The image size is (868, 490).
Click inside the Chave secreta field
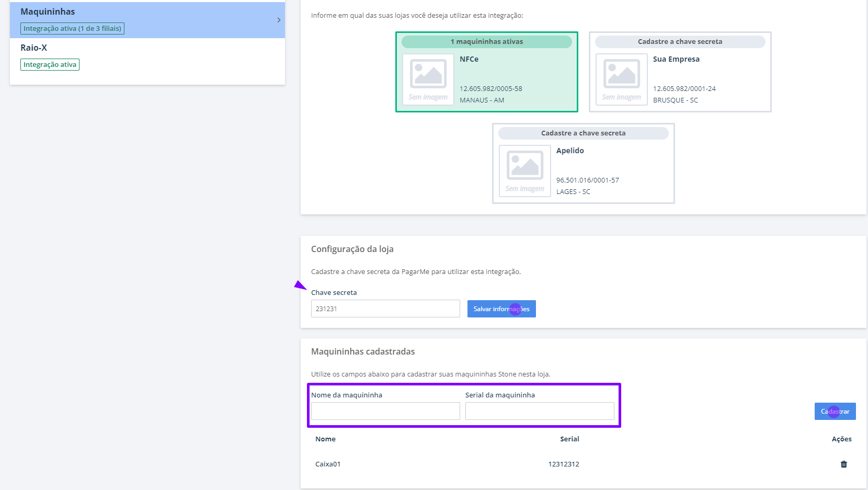coord(385,309)
